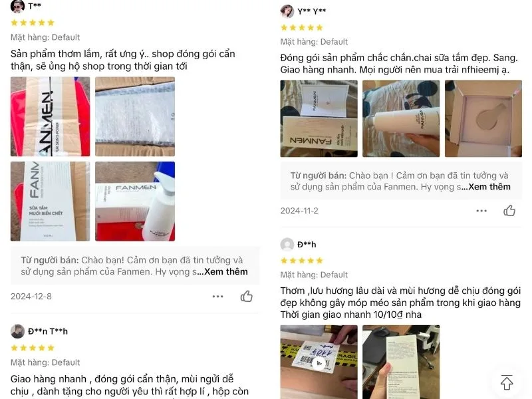
Task: Open more options on the 2024-12-8 review
Action: [x=217, y=297]
